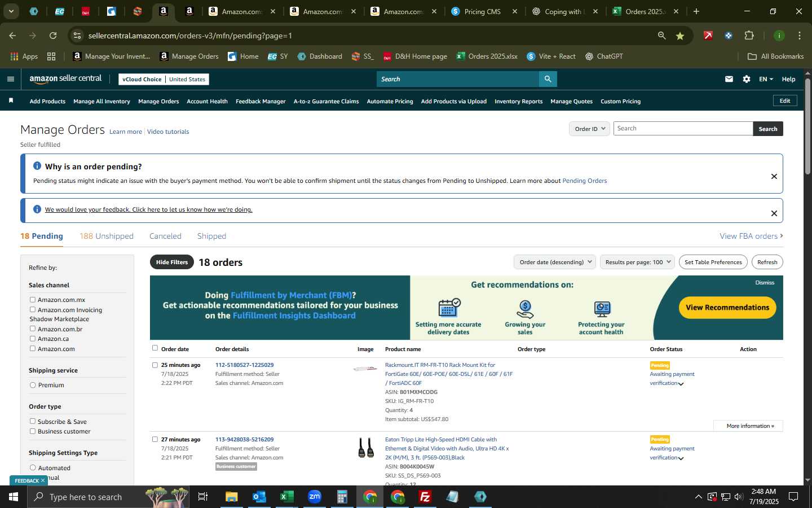Tick the Amazon.com.mx sales channel checkbox
This screenshot has width=812, height=508.
click(33, 300)
